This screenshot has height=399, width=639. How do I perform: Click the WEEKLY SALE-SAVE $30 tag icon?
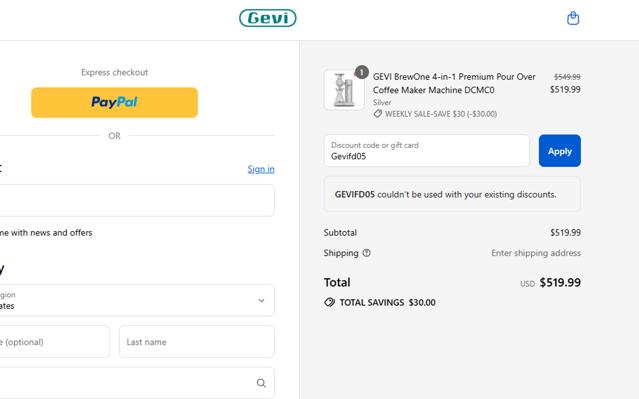[x=378, y=114]
